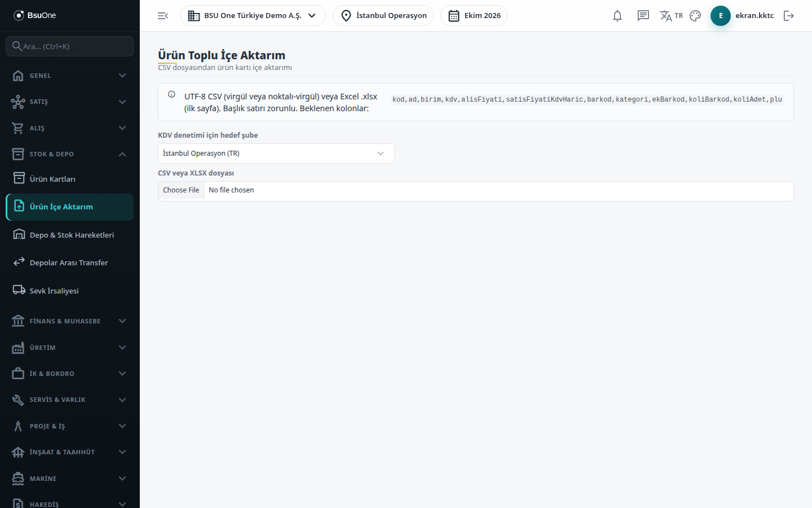The width and height of the screenshot is (812, 508).
Task: Click the info icon in the format notice
Action: coord(171,94)
